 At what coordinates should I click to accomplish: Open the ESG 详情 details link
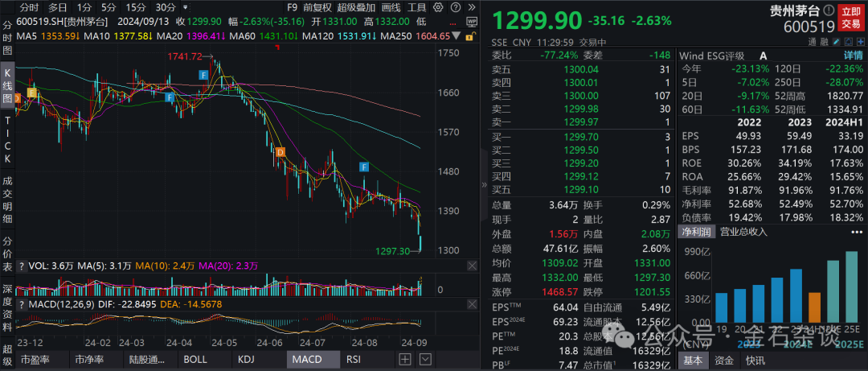click(853, 56)
